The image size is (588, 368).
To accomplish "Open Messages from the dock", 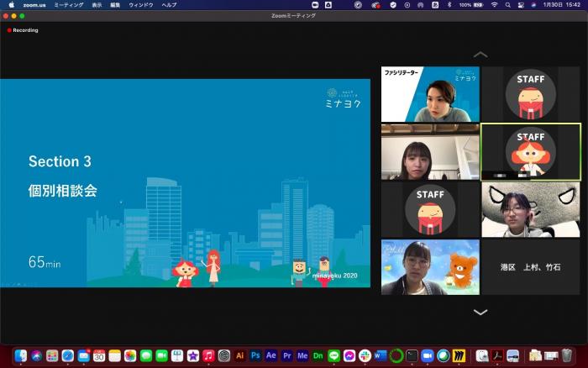I will (146, 355).
